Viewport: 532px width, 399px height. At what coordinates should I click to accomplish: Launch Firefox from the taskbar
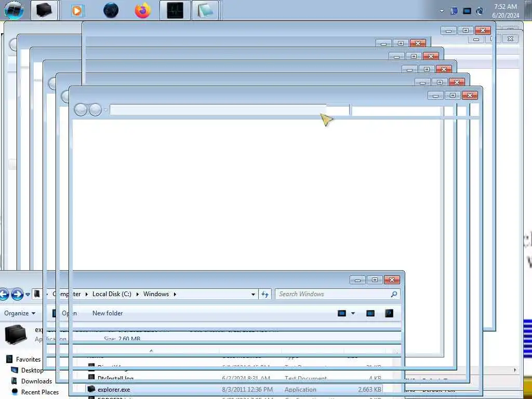[143, 10]
